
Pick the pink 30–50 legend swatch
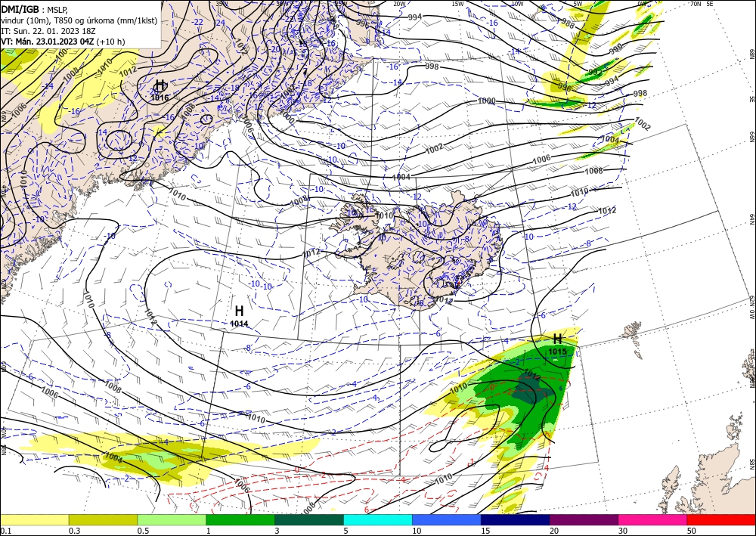pyautogui.click(x=653, y=519)
